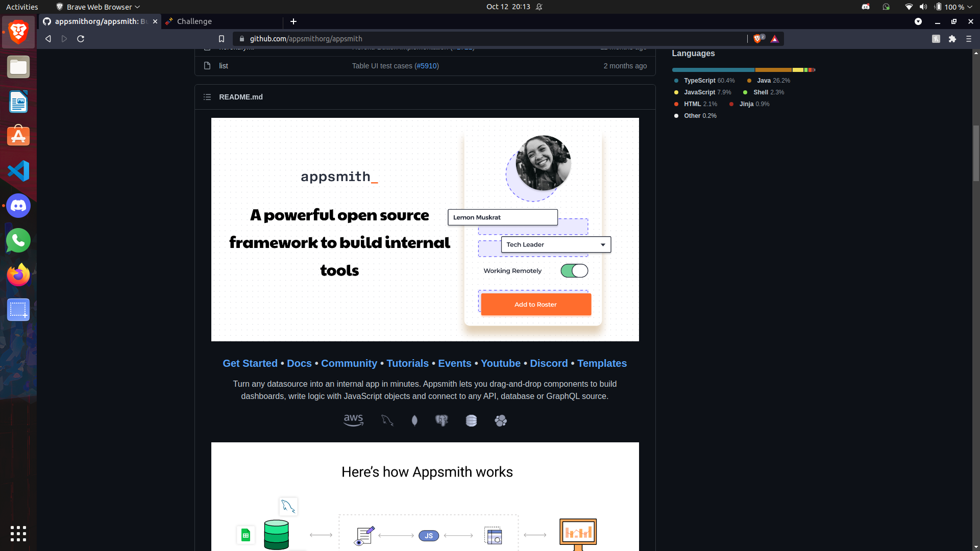Click the Add to Roster button
Viewport: 980px width, 551px height.
(535, 305)
